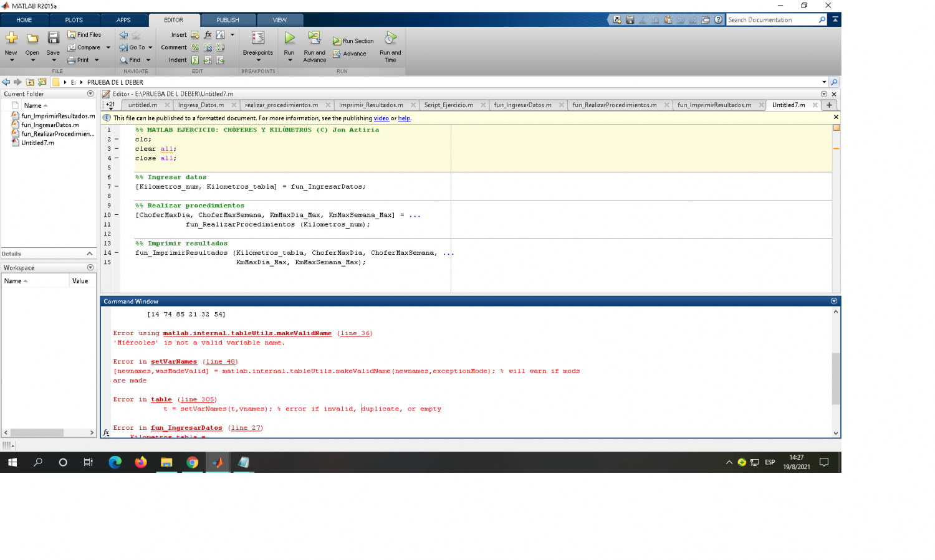Click the Save floppy disk icon
This screenshot has height=560, width=935.
pos(54,38)
